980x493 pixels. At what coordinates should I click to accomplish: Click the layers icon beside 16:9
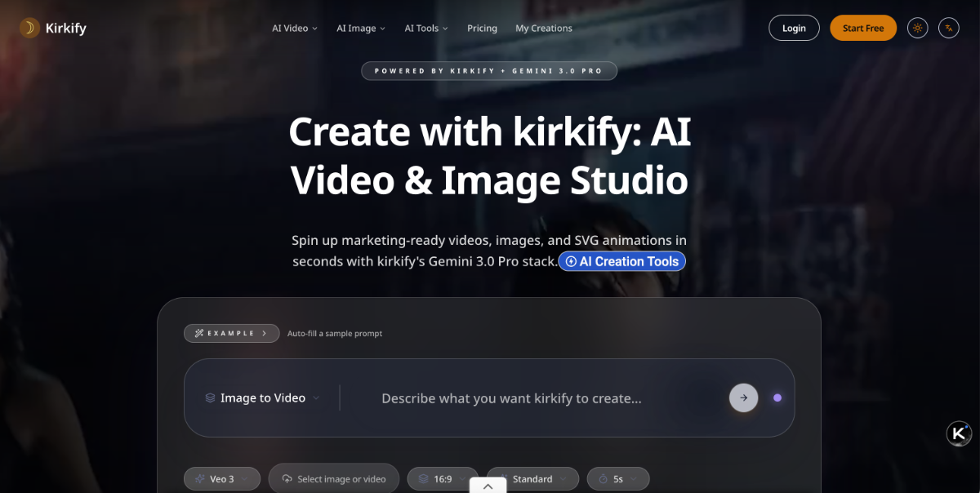coord(421,478)
